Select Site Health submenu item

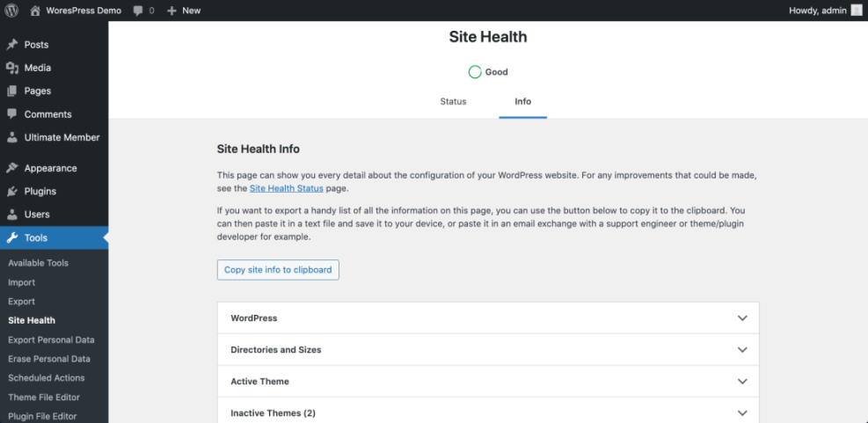click(32, 321)
